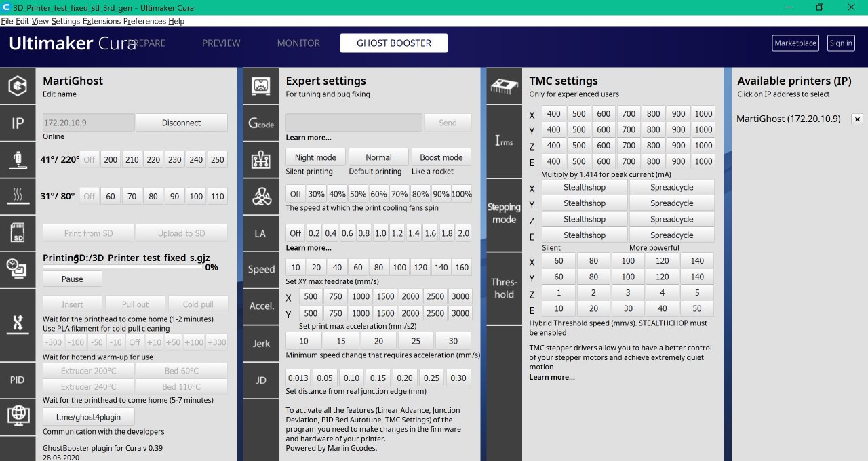The width and height of the screenshot is (868, 461).
Task: Set X max acceleration to 1500
Action: pyautogui.click(x=386, y=297)
